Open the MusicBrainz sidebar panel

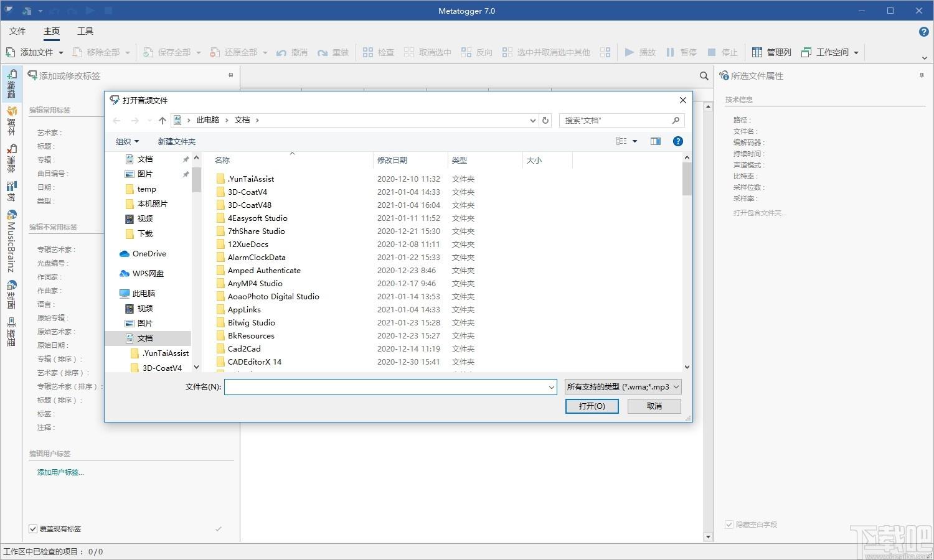pos(11,241)
